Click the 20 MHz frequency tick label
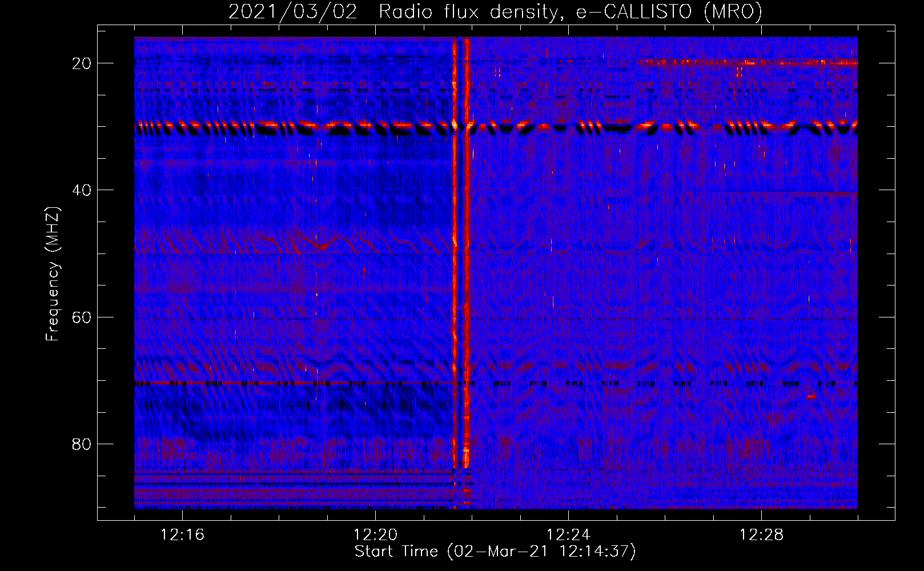 pos(82,63)
